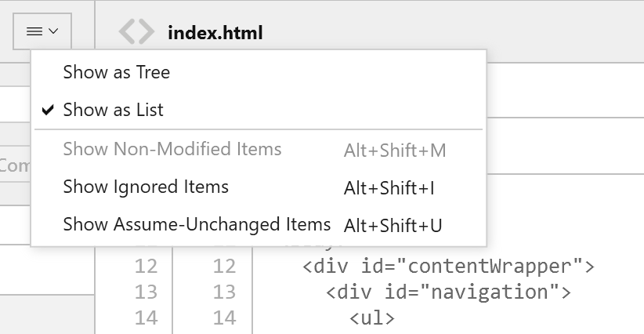644x334 pixels.
Task: Click the Alt+Shift+I shortcut label
Action: coord(389,188)
